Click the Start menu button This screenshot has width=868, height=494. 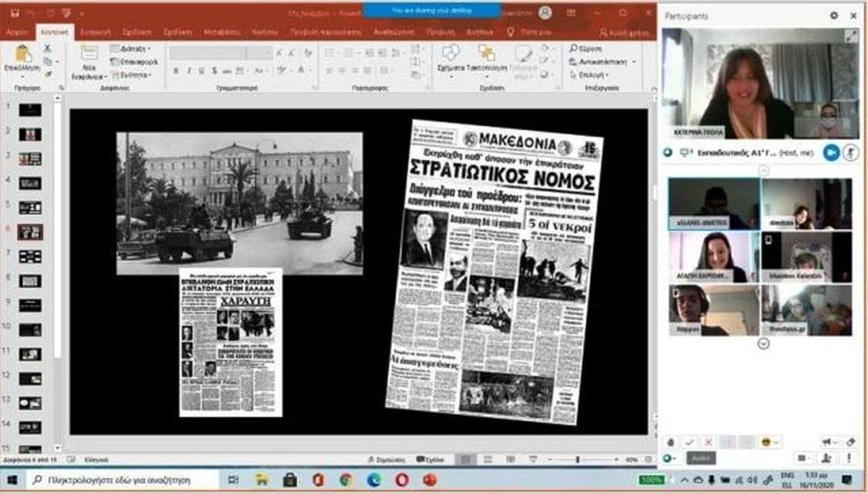[12, 480]
